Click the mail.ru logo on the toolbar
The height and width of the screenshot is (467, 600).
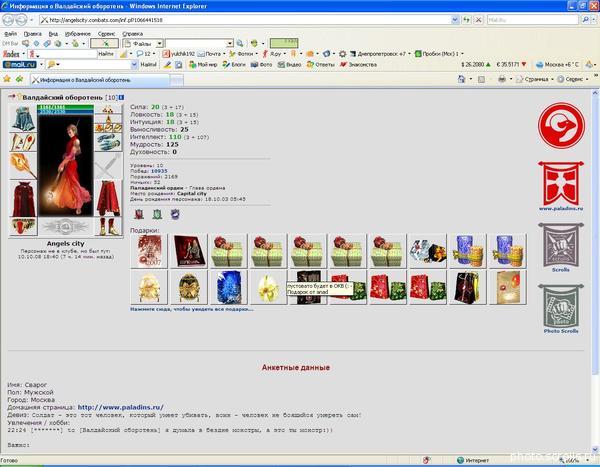pos(20,65)
